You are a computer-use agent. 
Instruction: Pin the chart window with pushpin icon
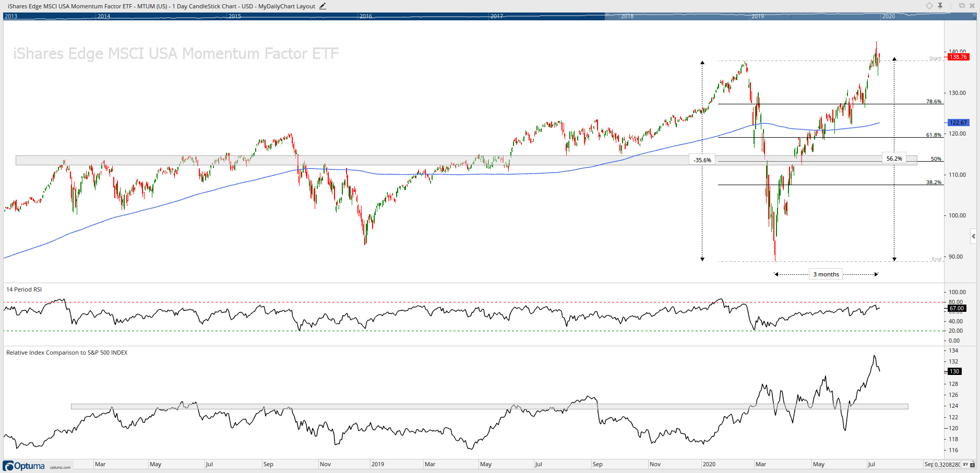940,6
